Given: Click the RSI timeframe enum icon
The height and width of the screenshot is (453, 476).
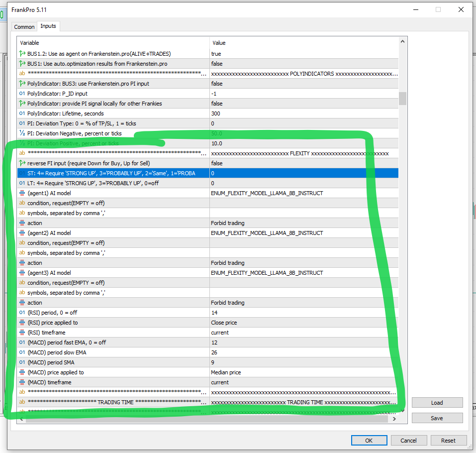Looking at the screenshot, I should tap(22, 333).
